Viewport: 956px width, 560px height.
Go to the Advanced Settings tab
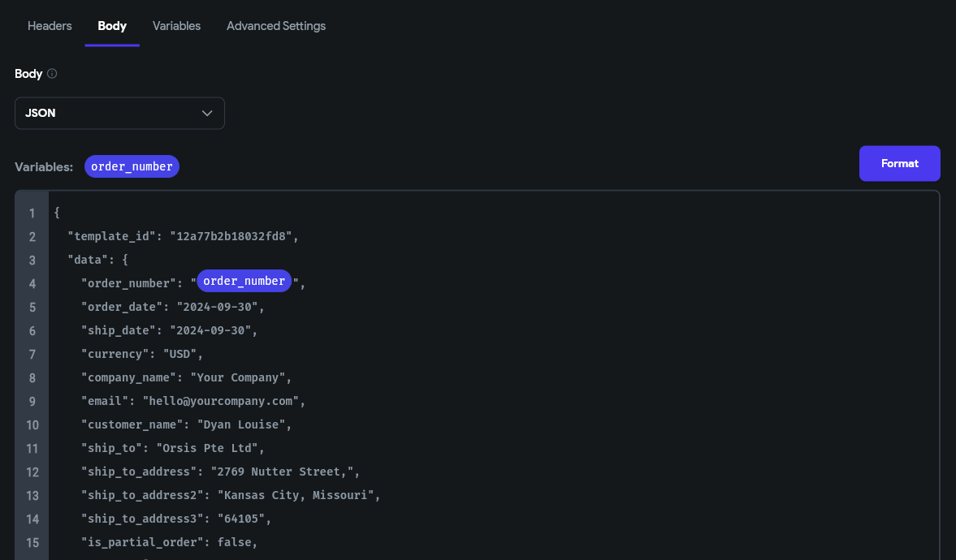(x=276, y=26)
